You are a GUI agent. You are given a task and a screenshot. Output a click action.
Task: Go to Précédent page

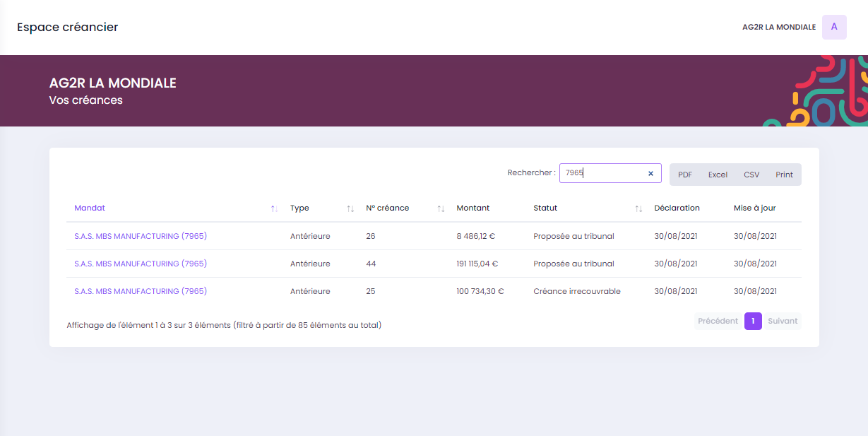(718, 321)
